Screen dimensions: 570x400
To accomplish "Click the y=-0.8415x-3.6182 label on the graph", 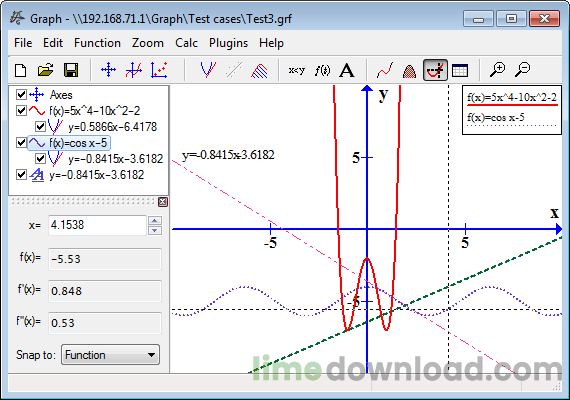I will 228,155.
